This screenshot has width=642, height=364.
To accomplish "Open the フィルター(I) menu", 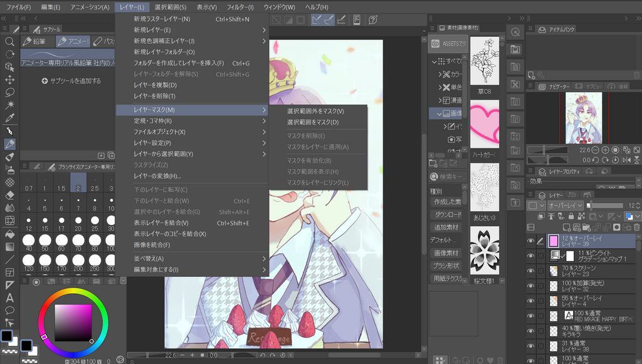I will click(x=240, y=7).
